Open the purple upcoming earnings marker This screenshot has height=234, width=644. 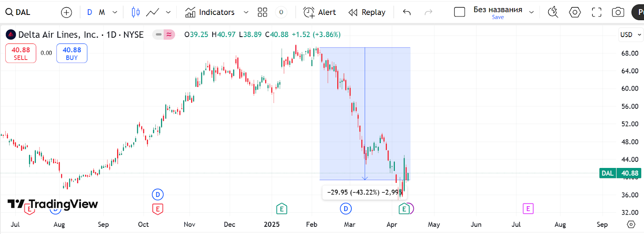[528, 209]
